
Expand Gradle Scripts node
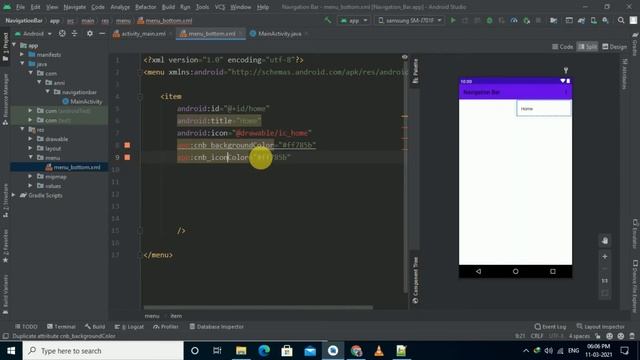click(14, 195)
